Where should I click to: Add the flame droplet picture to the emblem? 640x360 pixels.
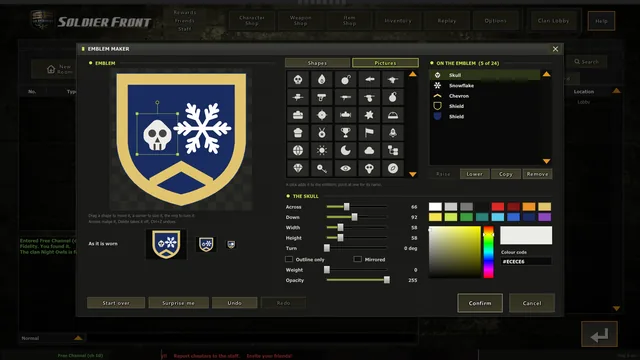coord(322,80)
